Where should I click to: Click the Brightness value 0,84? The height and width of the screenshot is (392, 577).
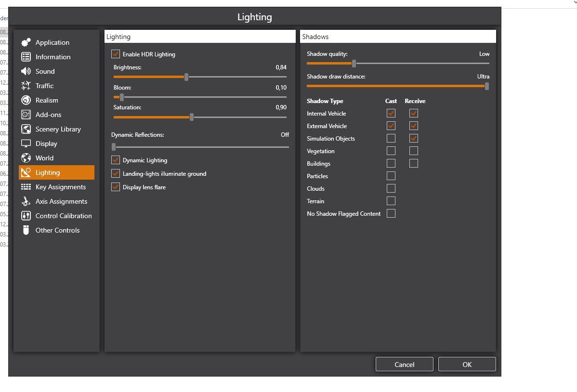pos(281,67)
